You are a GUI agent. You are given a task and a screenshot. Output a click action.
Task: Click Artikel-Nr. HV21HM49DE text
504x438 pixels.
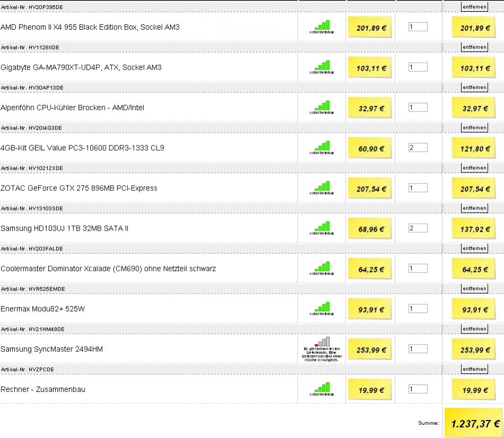32,329
